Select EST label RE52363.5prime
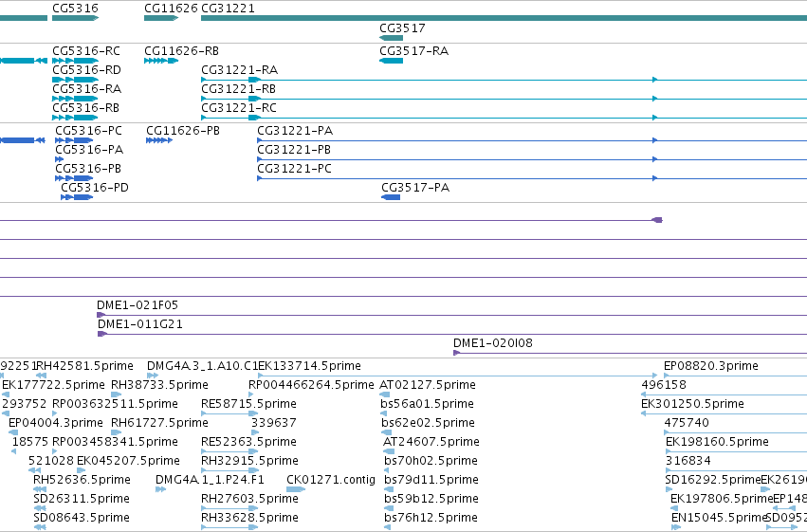The width and height of the screenshot is (807, 532). click(248, 442)
